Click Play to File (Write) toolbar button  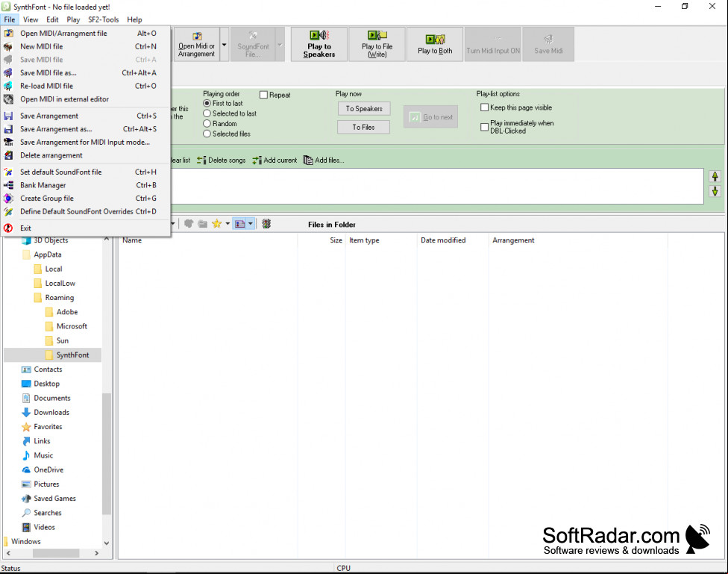(377, 44)
